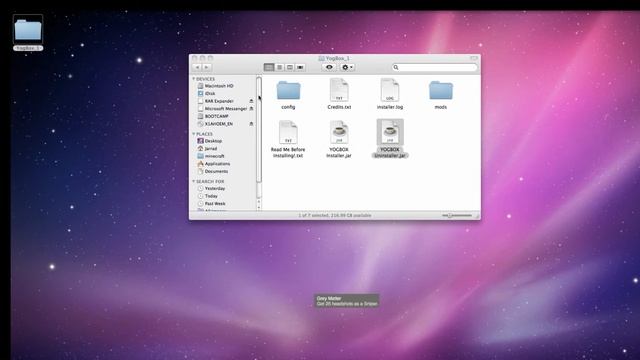
Task: Go back in Finder history
Action: (x=198, y=67)
